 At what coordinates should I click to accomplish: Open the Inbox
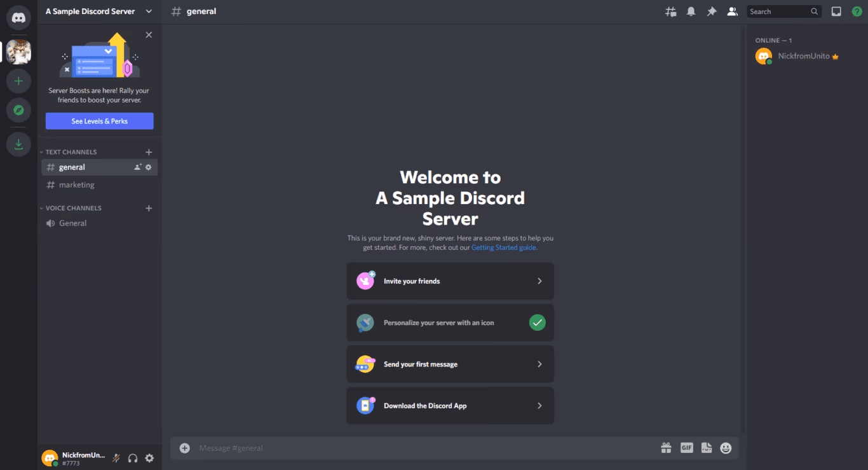click(x=836, y=11)
